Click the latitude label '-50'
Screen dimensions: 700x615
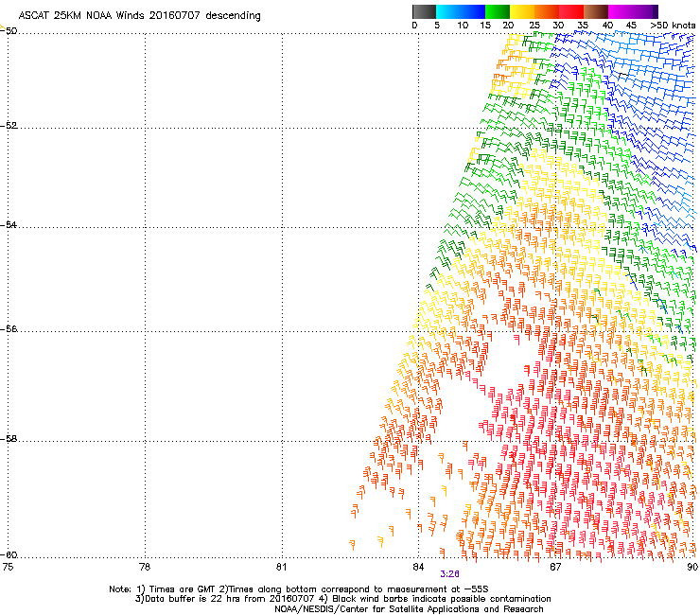[9, 31]
